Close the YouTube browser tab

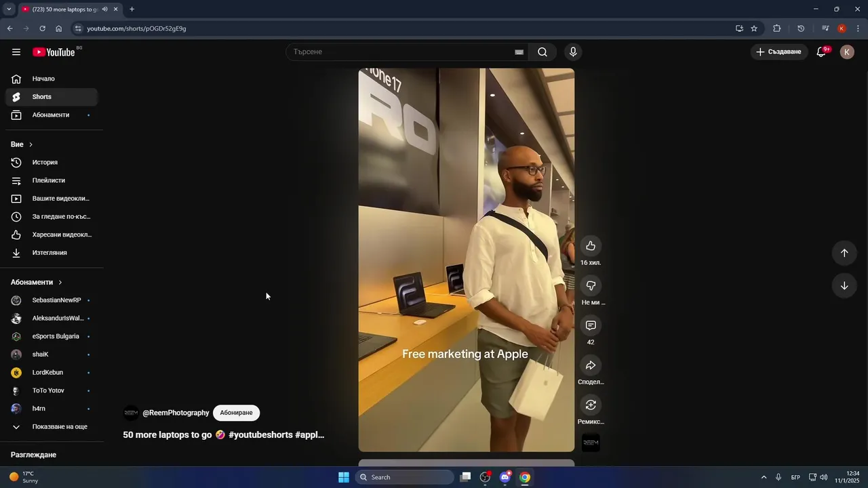tap(116, 9)
